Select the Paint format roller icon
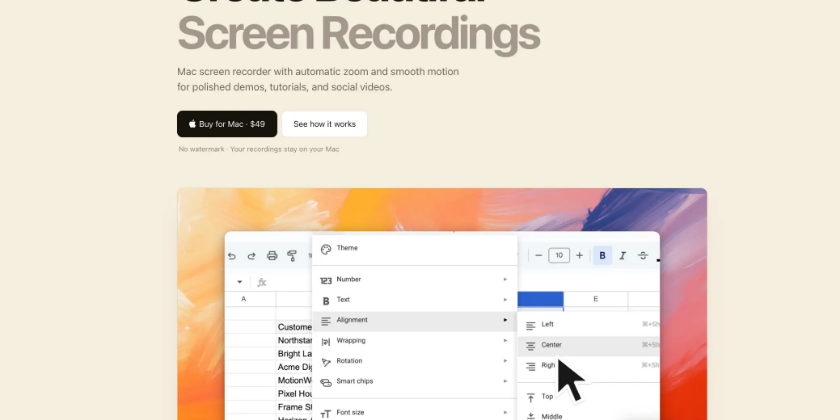This screenshot has height=420, width=840. (x=292, y=256)
